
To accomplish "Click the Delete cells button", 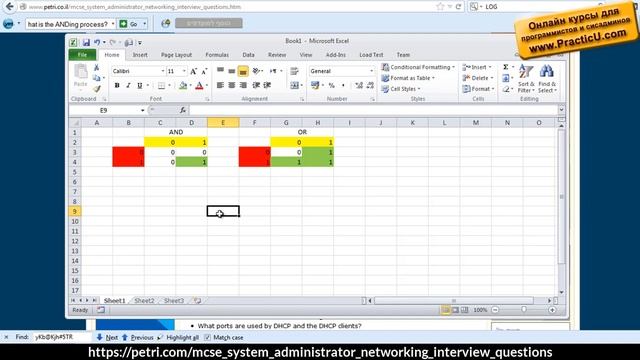I will click(x=478, y=78).
